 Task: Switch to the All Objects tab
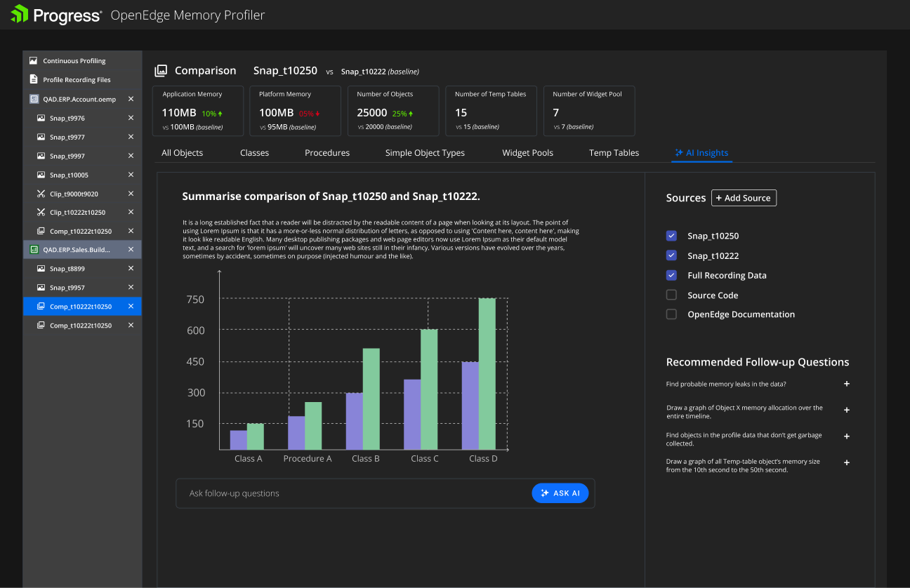point(183,153)
